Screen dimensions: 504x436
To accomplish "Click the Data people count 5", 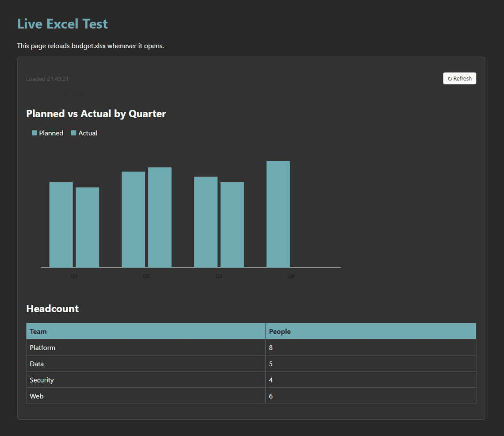I will tap(370, 363).
